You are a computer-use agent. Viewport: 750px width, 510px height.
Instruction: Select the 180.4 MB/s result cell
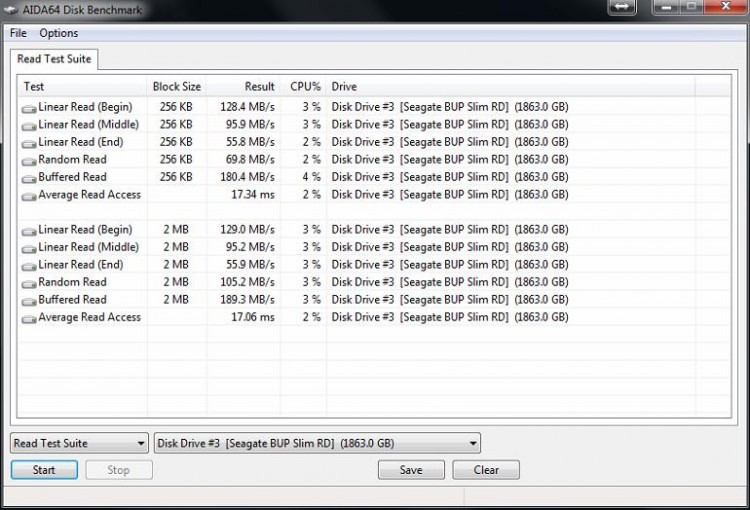[x=247, y=177]
